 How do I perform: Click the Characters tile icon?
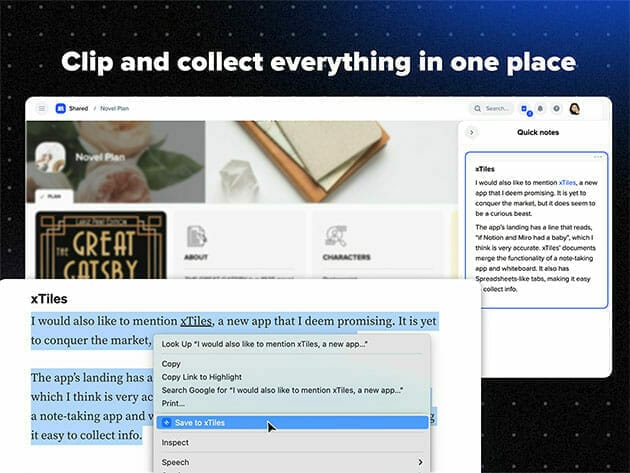coord(335,236)
